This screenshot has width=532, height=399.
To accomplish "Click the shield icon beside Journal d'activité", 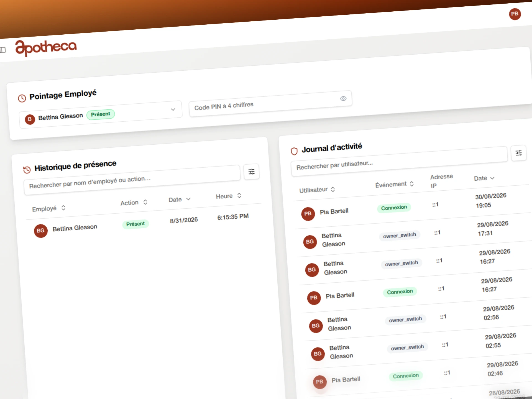I will point(294,151).
